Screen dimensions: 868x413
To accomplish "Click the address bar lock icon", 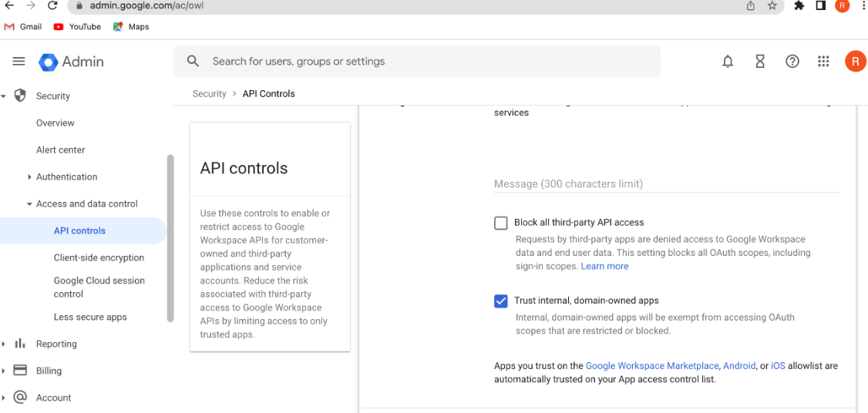I will click(78, 6).
